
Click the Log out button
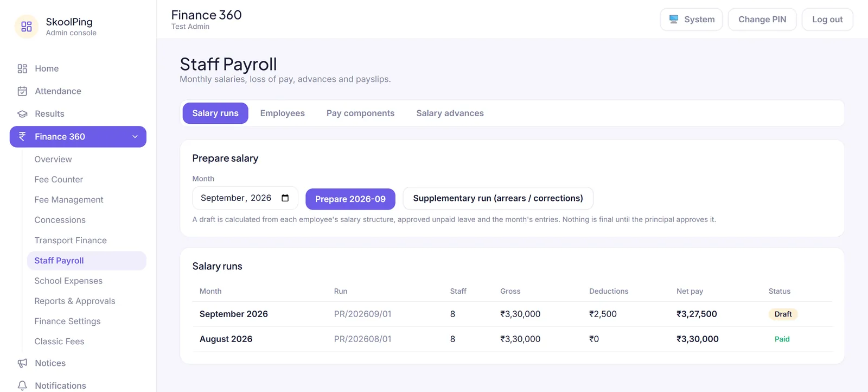tap(827, 20)
